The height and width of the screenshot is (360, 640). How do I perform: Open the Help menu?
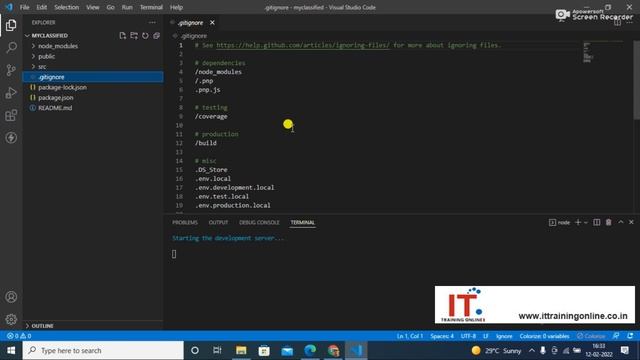176,7
